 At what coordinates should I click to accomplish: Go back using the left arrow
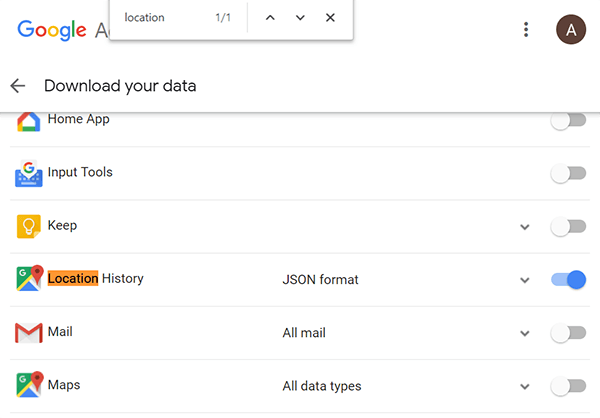[18, 86]
